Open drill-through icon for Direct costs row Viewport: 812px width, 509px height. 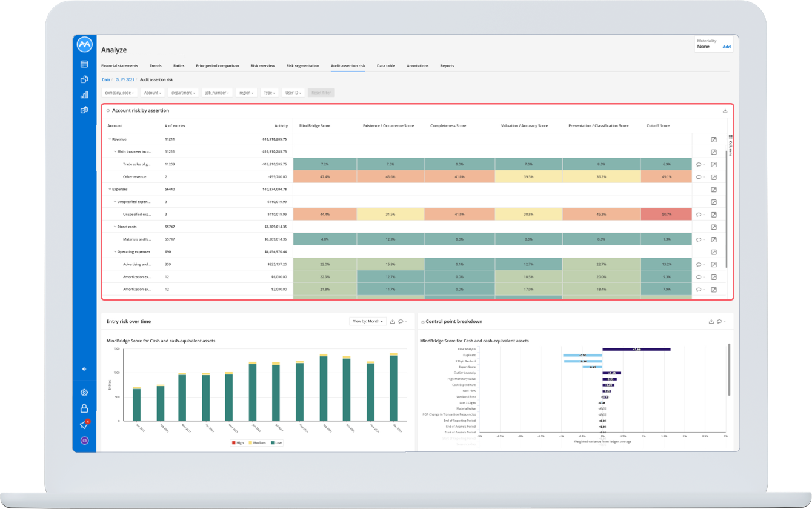click(x=714, y=227)
